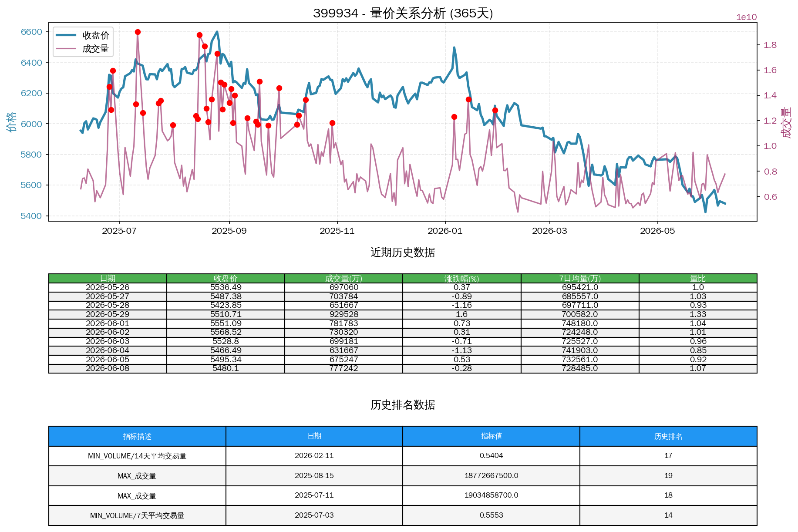Click the 收盘价 column header
The width and height of the screenshot is (798, 532).
click(226, 279)
